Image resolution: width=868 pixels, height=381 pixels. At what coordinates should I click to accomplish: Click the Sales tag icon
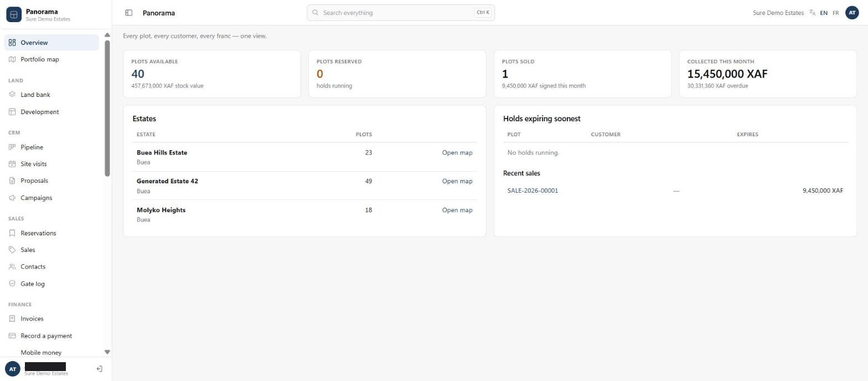12,250
